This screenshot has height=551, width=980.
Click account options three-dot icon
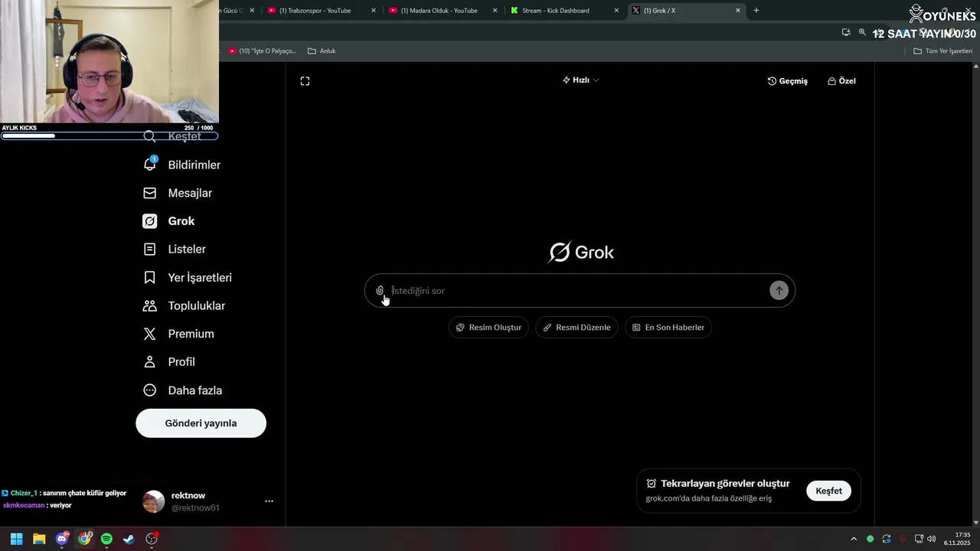[269, 501]
